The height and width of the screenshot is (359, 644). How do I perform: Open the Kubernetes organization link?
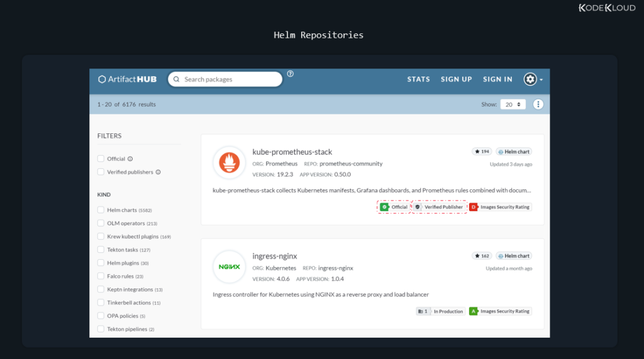(x=280, y=268)
